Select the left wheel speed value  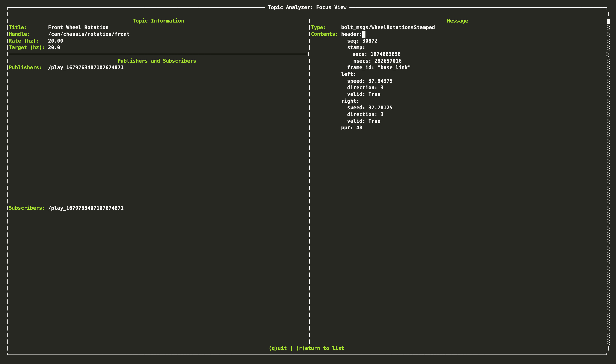[380, 81]
